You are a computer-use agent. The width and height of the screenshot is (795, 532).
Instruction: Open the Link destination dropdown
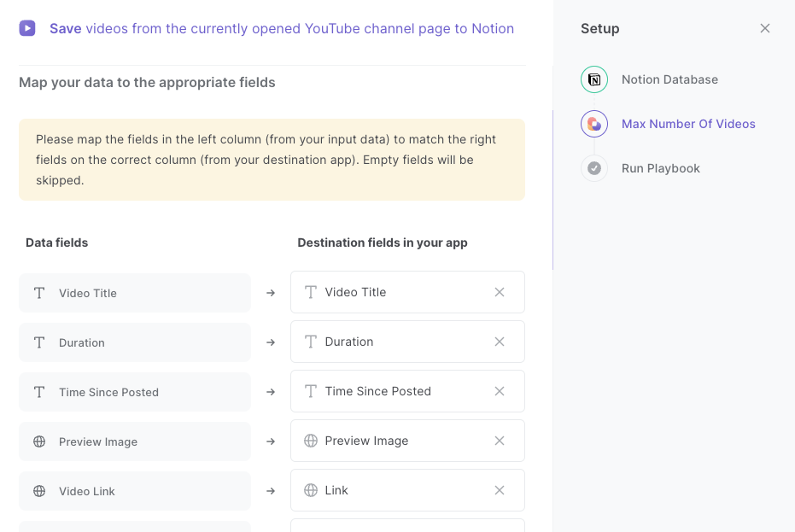coord(407,490)
